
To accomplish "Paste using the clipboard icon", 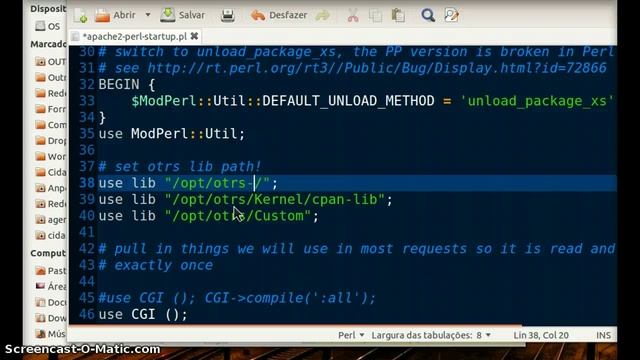I will point(398,16).
